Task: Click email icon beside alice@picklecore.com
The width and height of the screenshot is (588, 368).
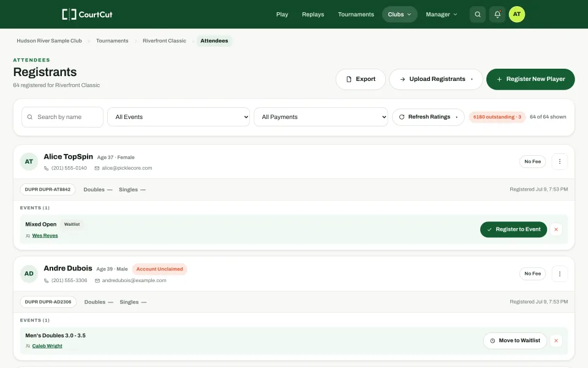Action: pyautogui.click(x=97, y=168)
